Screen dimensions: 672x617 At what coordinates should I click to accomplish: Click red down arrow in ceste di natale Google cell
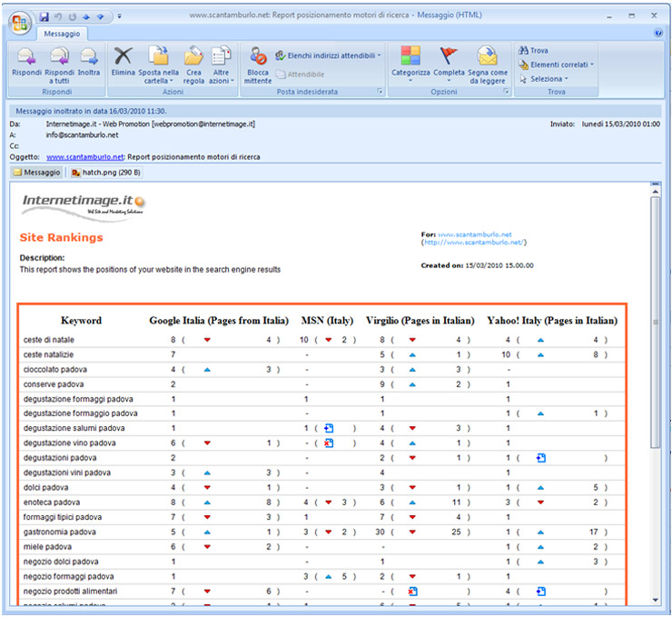pos(207,340)
